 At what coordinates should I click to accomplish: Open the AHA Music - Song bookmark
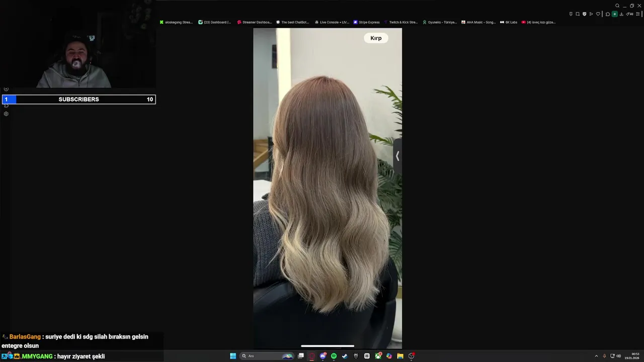[x=478, y=22]
